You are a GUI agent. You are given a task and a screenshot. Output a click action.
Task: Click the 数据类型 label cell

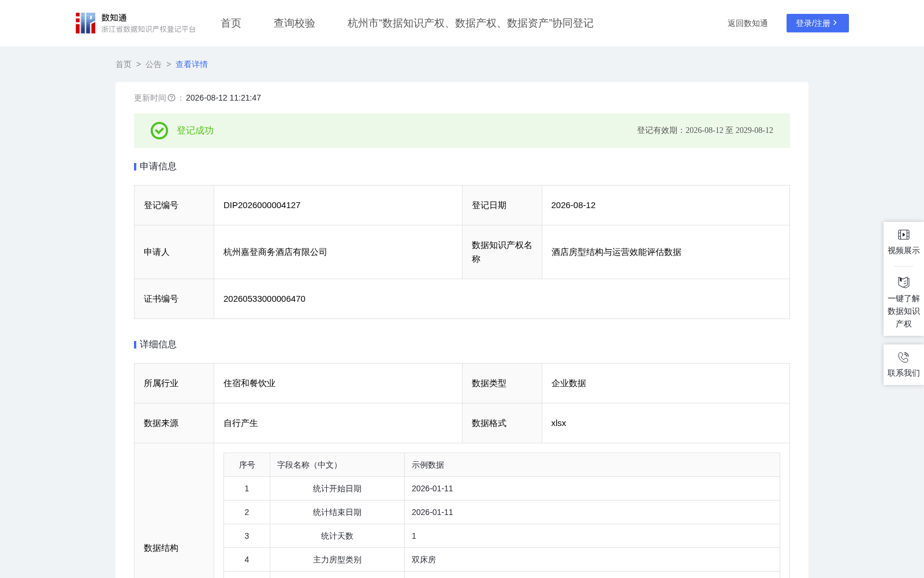coord(502,383)
